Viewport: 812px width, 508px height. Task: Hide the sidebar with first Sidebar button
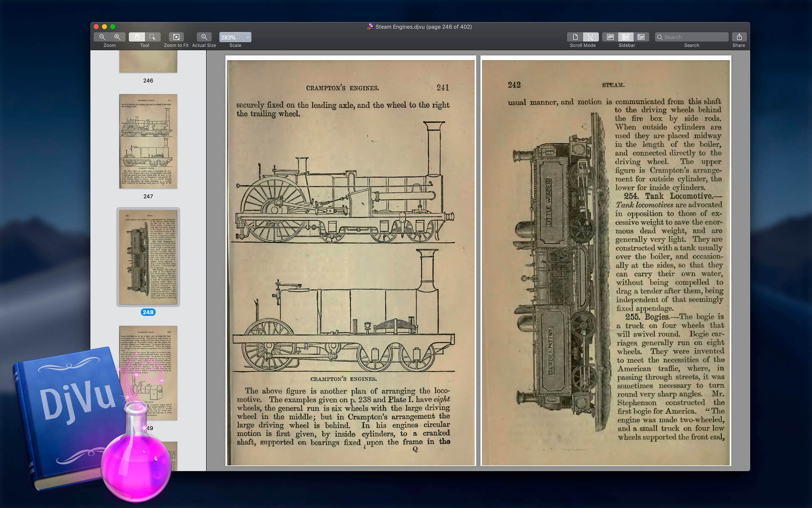pyautogui.click(x=610, y=37)
